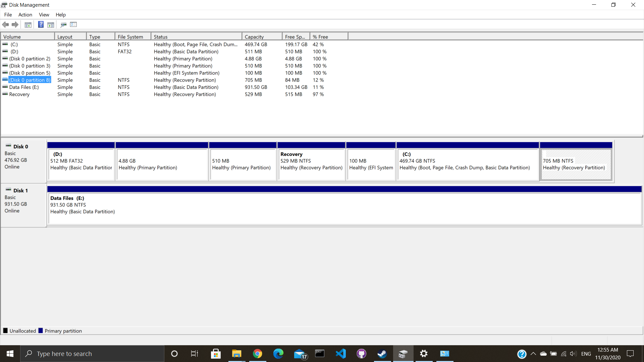Open the View menu dropdown
This screenshot has height=362, width=644.
point(44,15)
